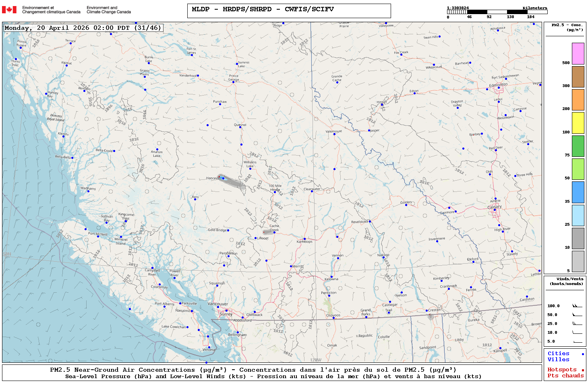This screenshot has width=588, height=383.
Task: Click the 50.0 knots wind barb symbol
Action: (x=577, y=315)
